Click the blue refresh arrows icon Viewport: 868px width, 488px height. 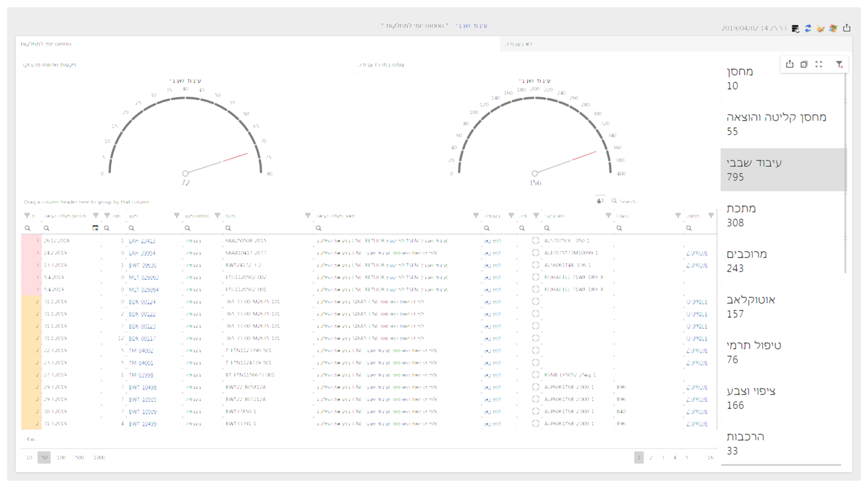point(808,28)
